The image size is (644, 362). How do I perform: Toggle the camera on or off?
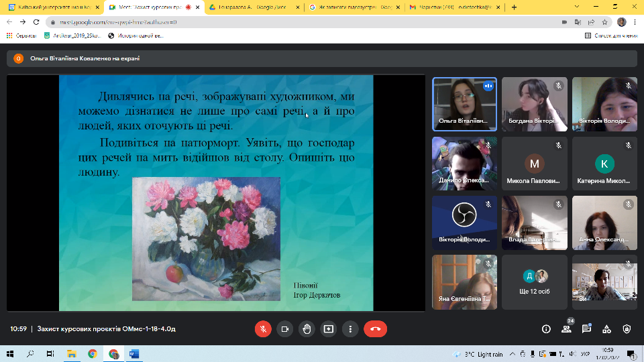[284, 329]
